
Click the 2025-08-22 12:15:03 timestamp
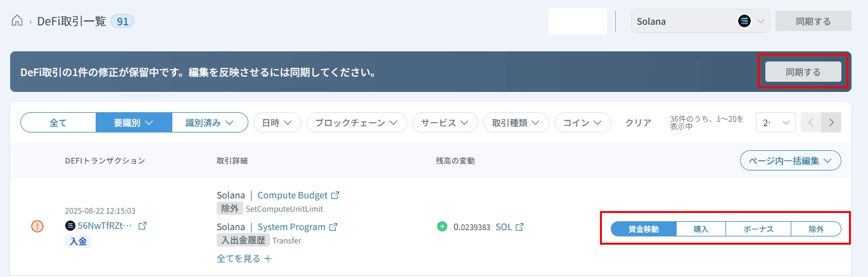point(100,211)
